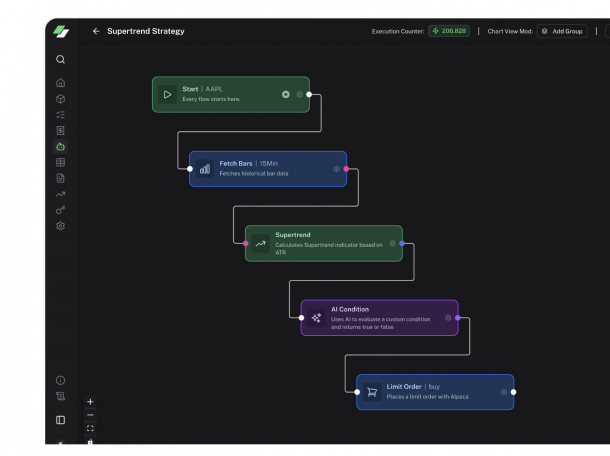Zoom in with the plus canvas control
The width and height of the screenshot is (610, 456).
click(x=90, y=402)
